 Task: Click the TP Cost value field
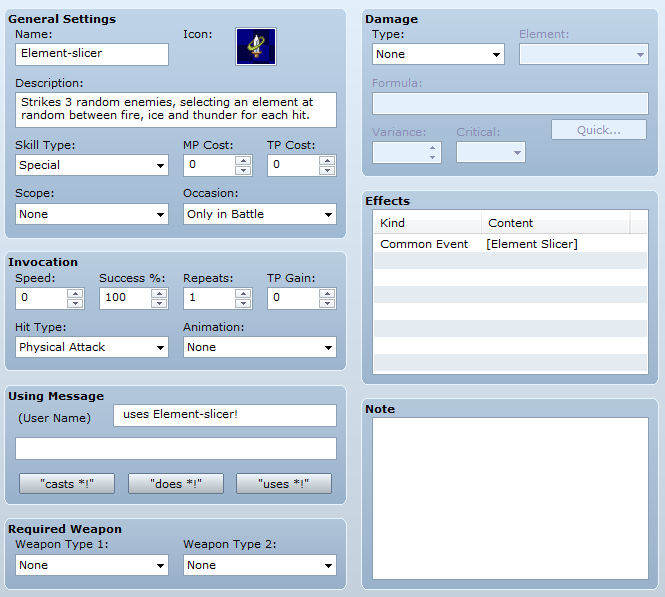(293, 165)
